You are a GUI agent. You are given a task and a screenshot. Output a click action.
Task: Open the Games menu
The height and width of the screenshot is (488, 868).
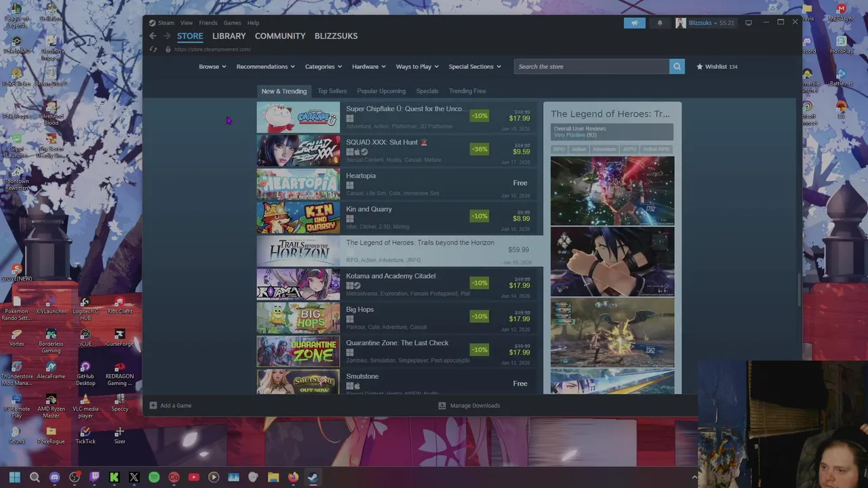point(232,23)
